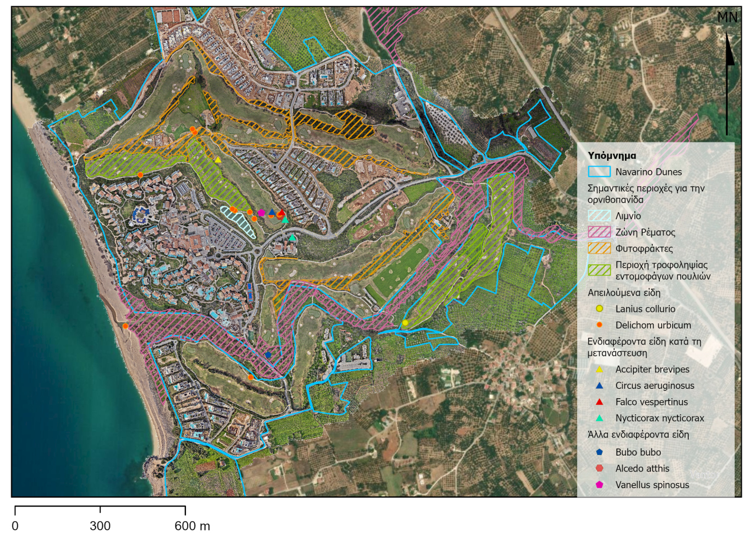Click the yellow triangle marker on the map
756x533 pixels.
coord(218,160)
